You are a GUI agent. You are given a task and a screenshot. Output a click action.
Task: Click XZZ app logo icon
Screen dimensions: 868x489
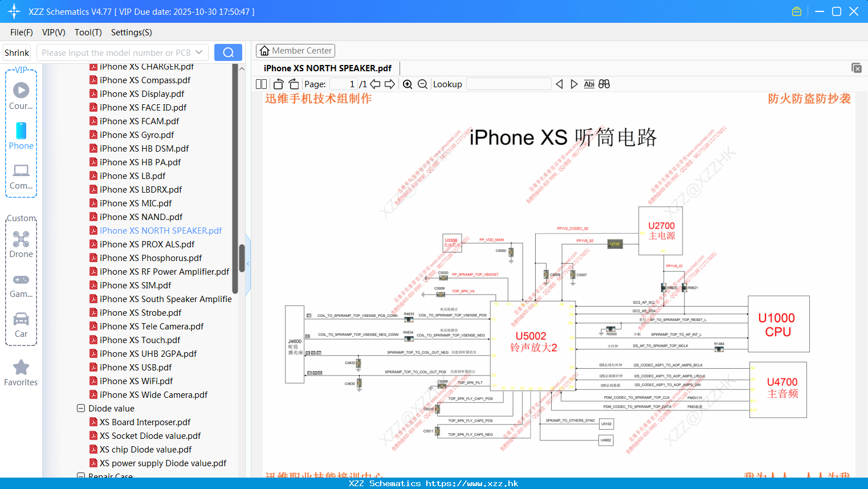click(x=14, y=11)
